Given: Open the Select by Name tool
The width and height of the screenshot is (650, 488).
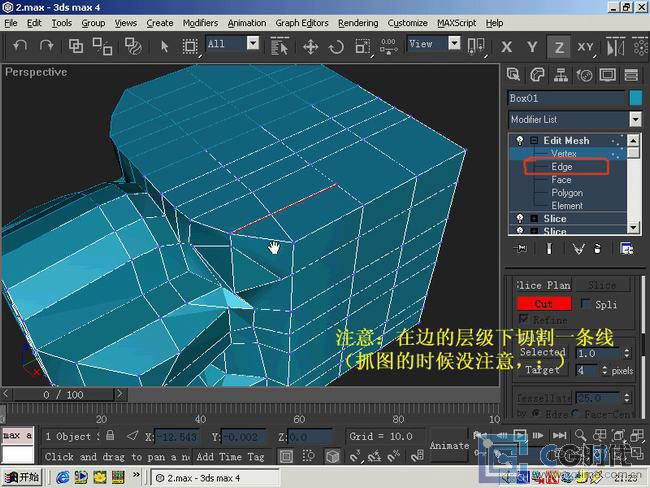Looking at the screenshot, I should [279, 46].
